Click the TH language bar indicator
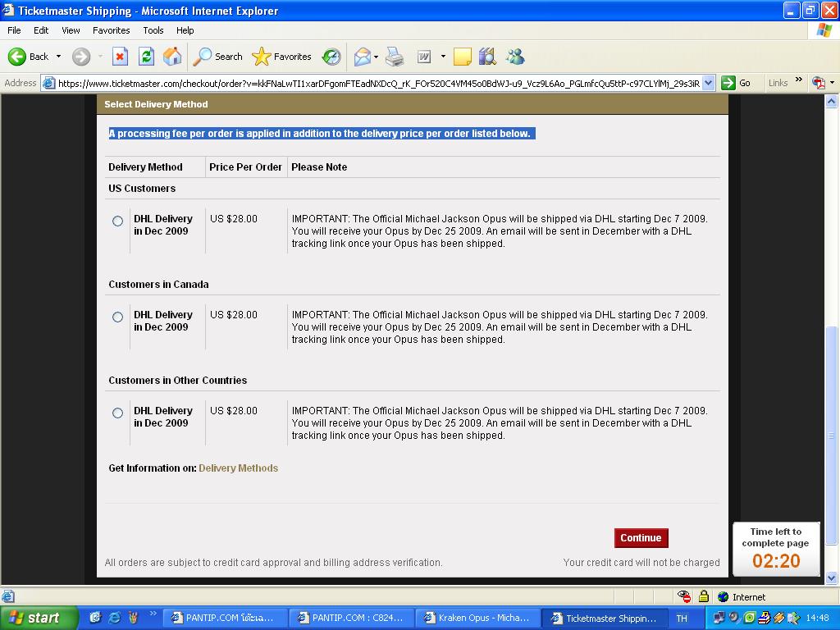The image size is (840, 630). click(682, 619)
